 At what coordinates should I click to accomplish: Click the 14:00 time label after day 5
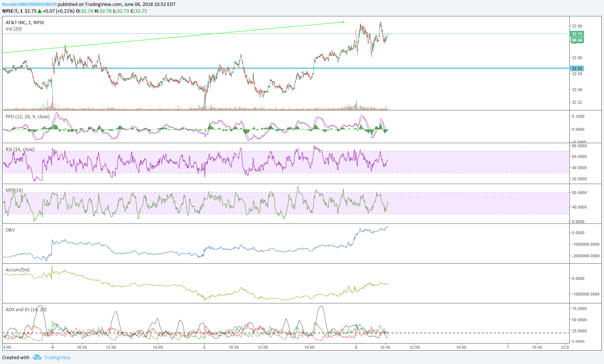click(x=309, y=347)
